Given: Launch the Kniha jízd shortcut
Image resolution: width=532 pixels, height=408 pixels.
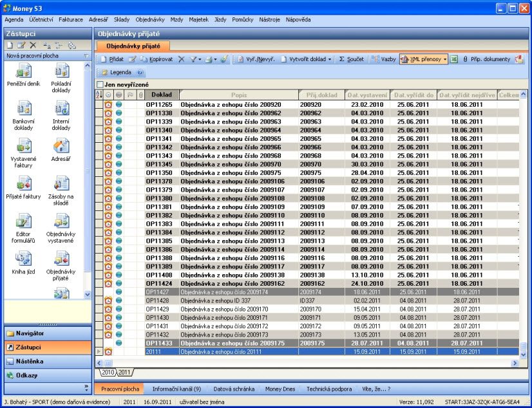Looking at the screenshot, I should point(23,258).
